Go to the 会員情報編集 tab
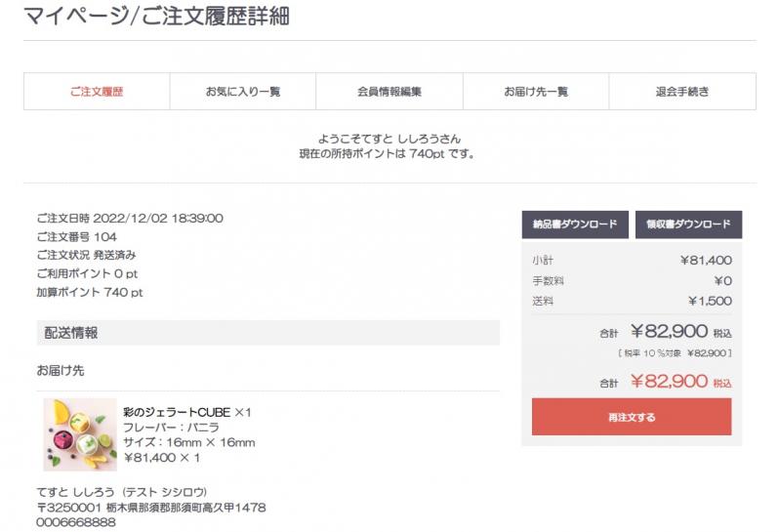This screenshot has height=532, width=779. coord(389,92)
